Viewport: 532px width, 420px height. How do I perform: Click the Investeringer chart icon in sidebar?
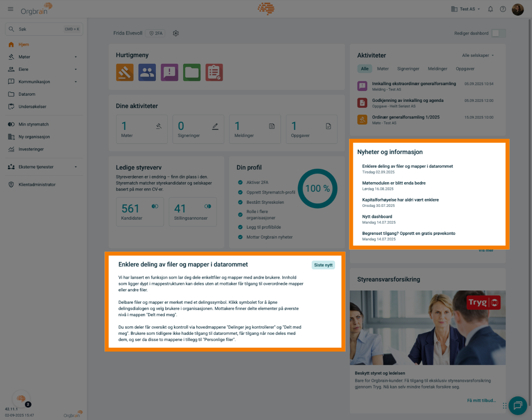click(x=11, y=149)
